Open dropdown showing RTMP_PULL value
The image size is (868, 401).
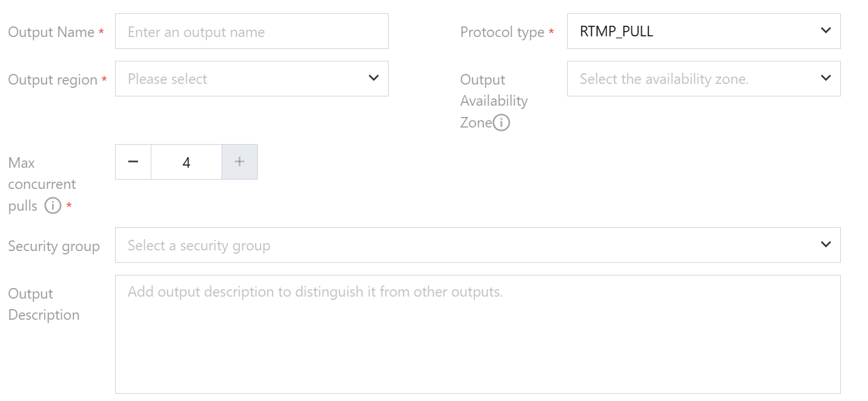[x=694, y=31]
